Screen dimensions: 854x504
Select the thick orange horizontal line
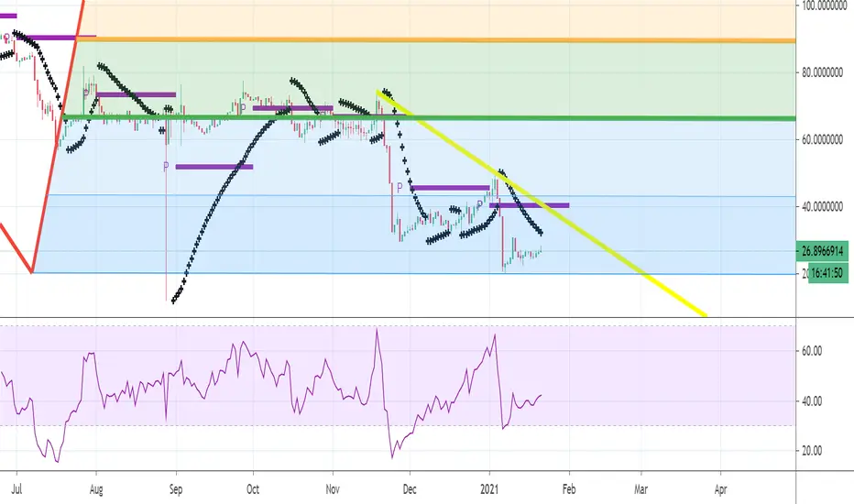click(x=436, y=39)
